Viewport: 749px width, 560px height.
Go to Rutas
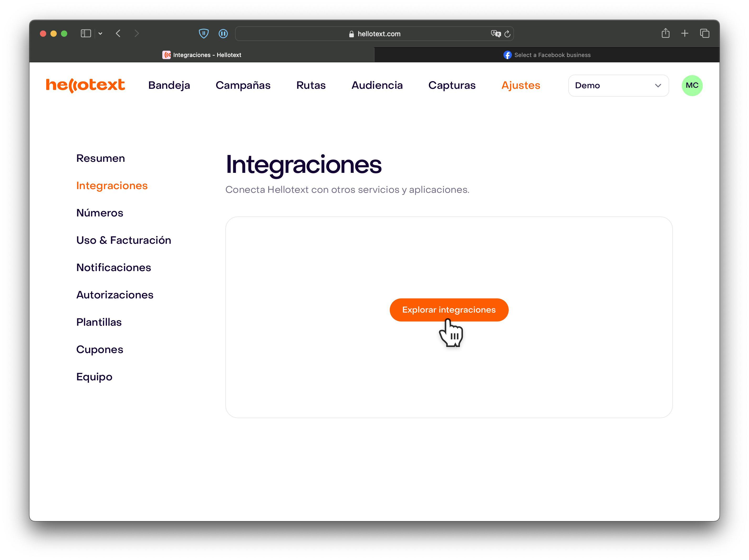point(311,85)
